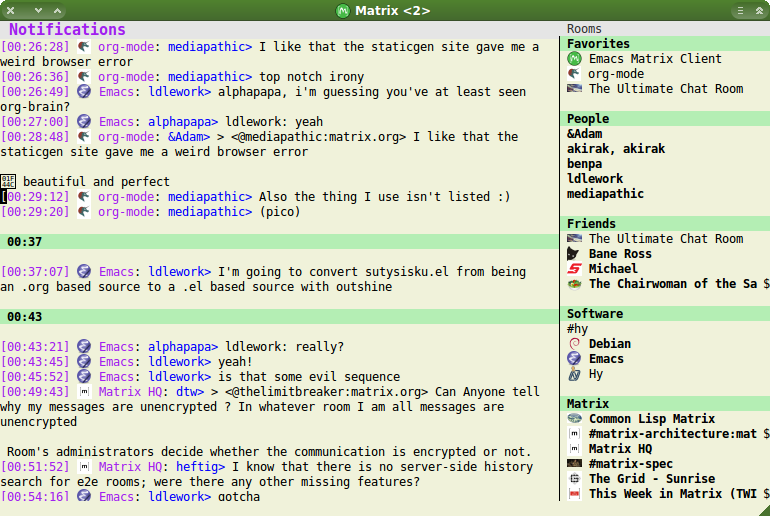Click the [00:26:28] timestamp
Screen dimensions: 770x516
pos(35,47)
